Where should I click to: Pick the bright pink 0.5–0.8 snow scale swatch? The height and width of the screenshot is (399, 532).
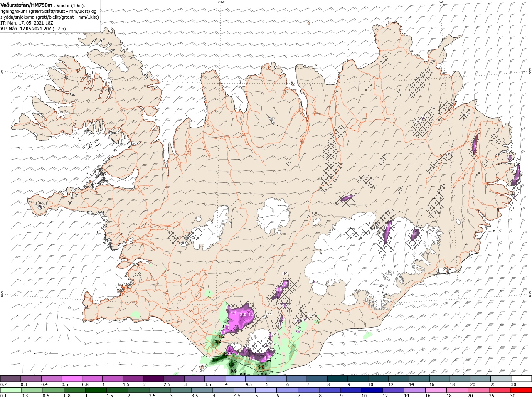click(x=71, y=378)
